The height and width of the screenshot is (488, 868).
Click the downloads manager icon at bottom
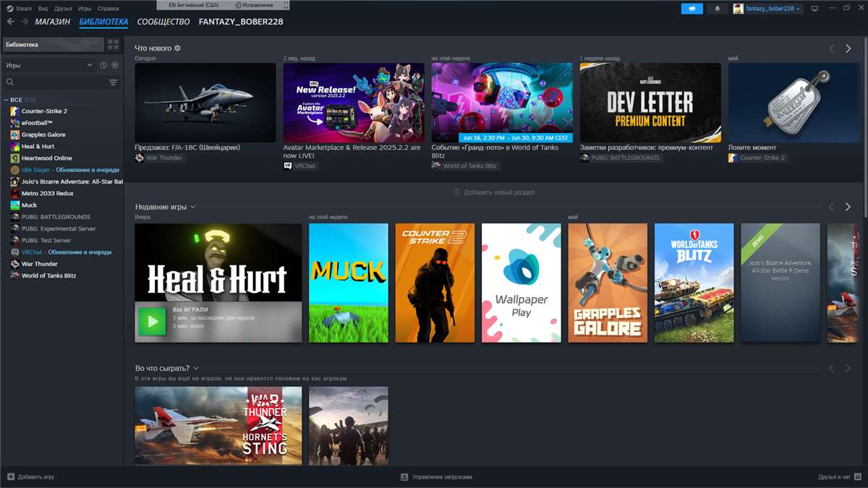click(404, 477)
